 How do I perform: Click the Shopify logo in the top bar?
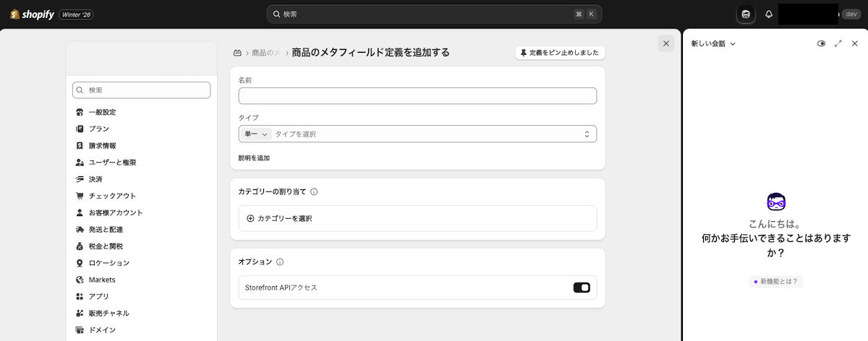coord(32,14)
